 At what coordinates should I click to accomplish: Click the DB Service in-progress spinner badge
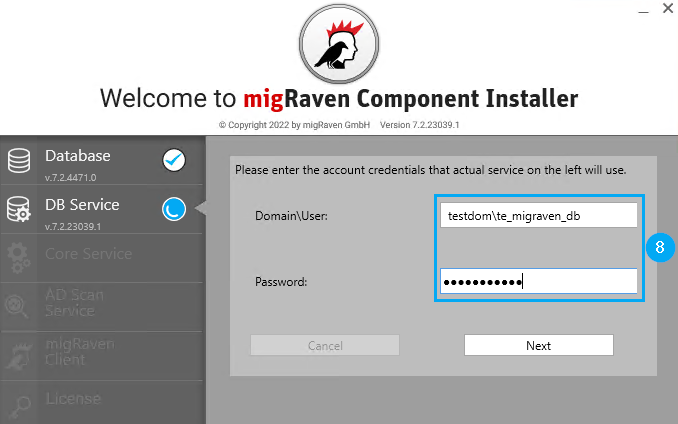point(174,209)
